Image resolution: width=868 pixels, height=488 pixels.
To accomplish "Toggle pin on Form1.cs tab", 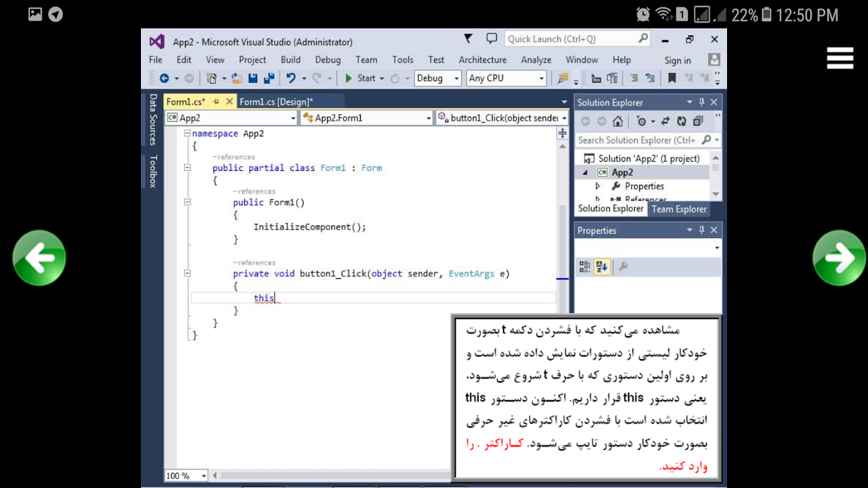I will pos(216,102).
